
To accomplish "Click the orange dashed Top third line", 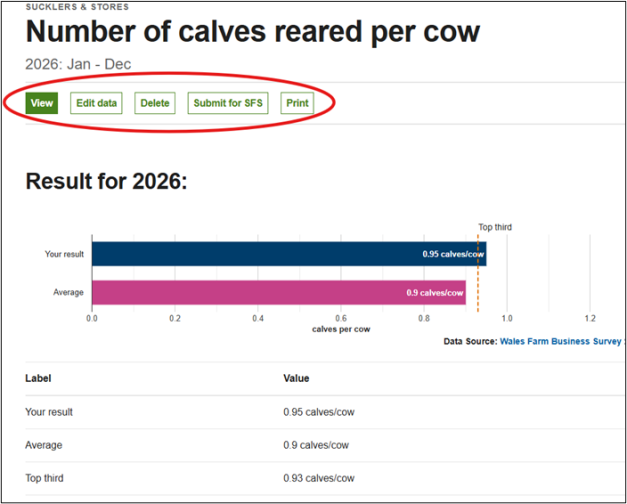I will [x=478, y=272].
